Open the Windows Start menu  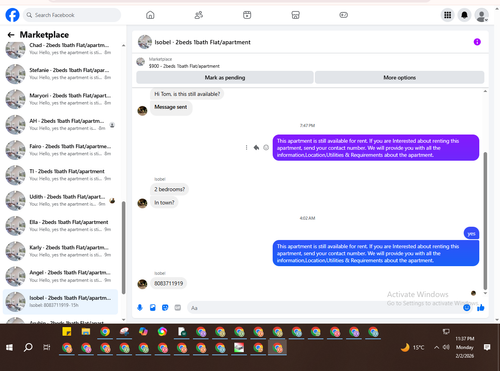[x=9, y=348]
